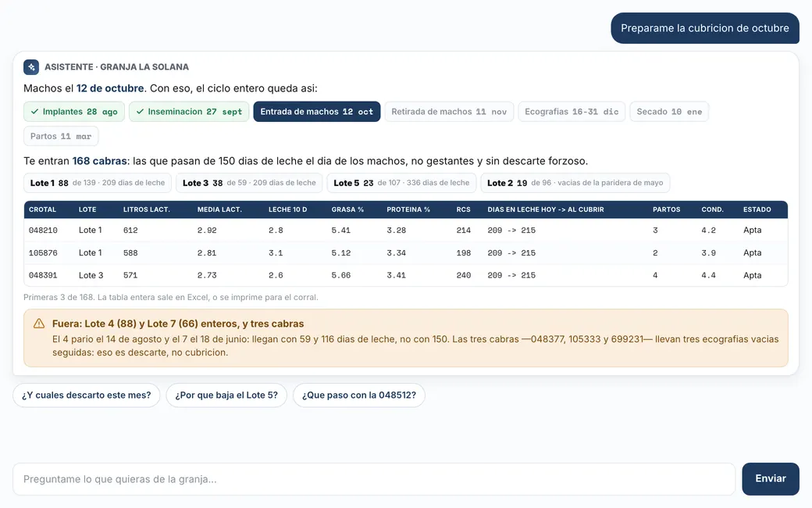Select the row for crotal 048391
Screen dimensions: 812x508
[x=405, y=275]
